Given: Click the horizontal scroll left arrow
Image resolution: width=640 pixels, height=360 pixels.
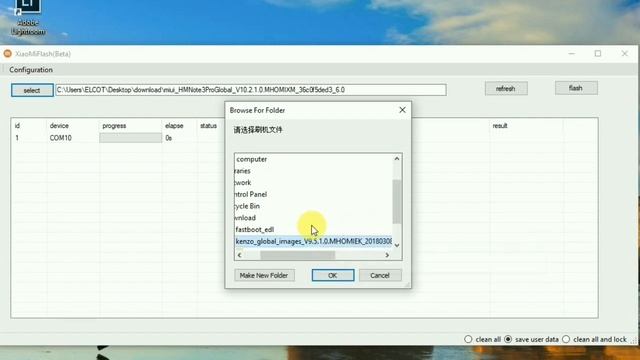Looking at the screenshot, I should click(x=240, y=255).
